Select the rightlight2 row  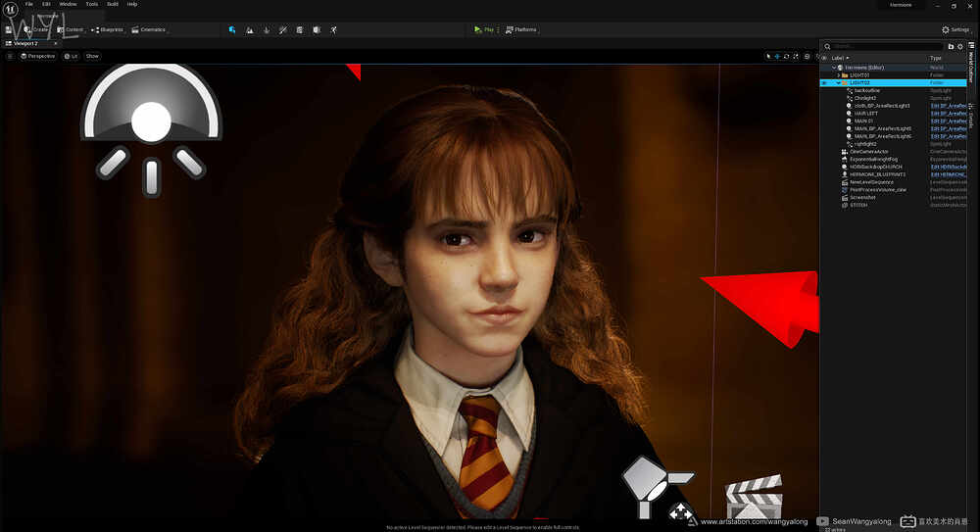[x=893, y=144]
